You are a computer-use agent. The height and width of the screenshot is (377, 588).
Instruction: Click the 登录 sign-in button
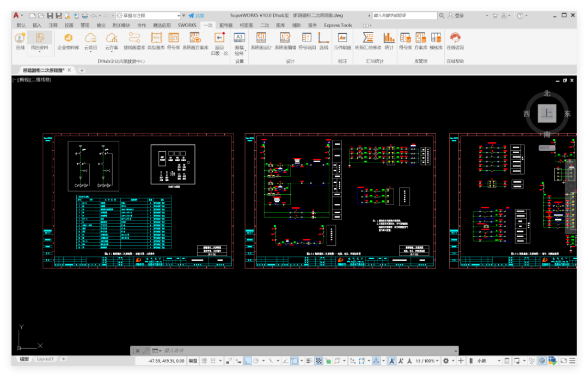(x=456, y=15)
